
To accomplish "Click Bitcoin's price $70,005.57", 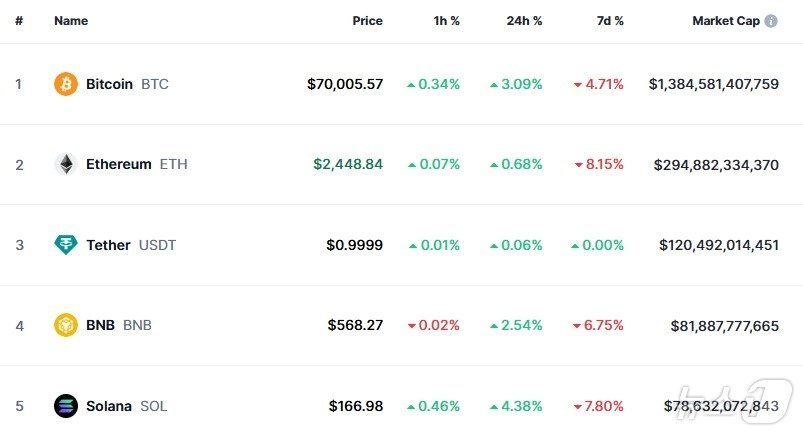I will (x=345, y=84).
